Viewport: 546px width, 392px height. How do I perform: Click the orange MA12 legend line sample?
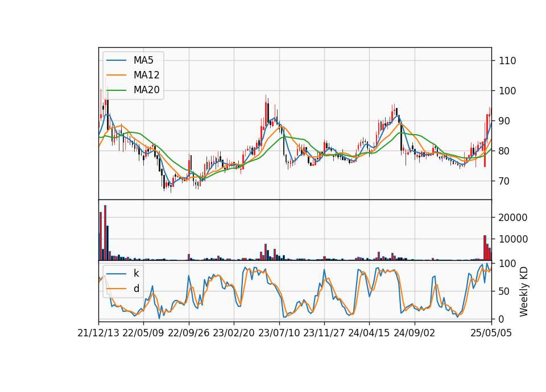116,75
